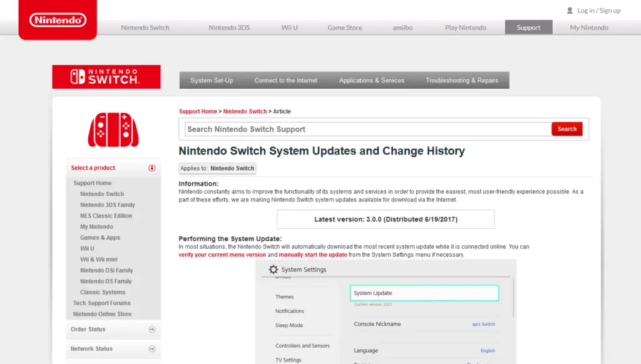Viewport: 641px width, 364px height.
Task: Click Language row in settings image
Action: tap(424, 350)
